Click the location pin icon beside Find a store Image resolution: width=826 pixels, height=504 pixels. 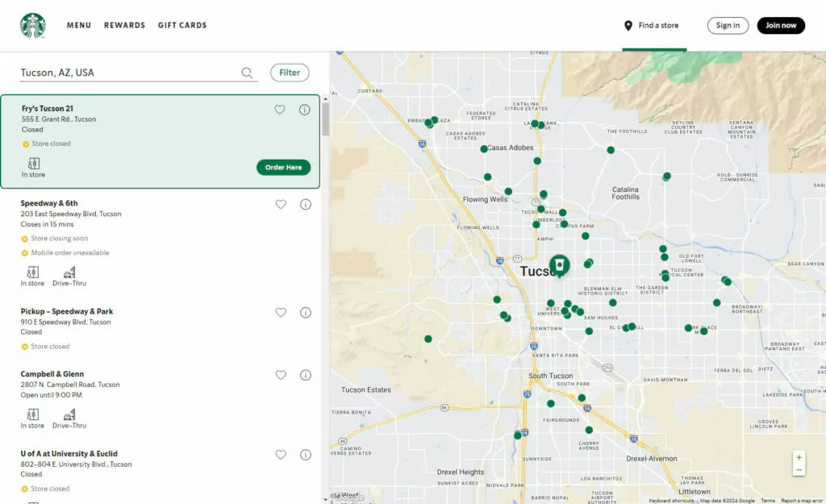[x=628, y=26]
